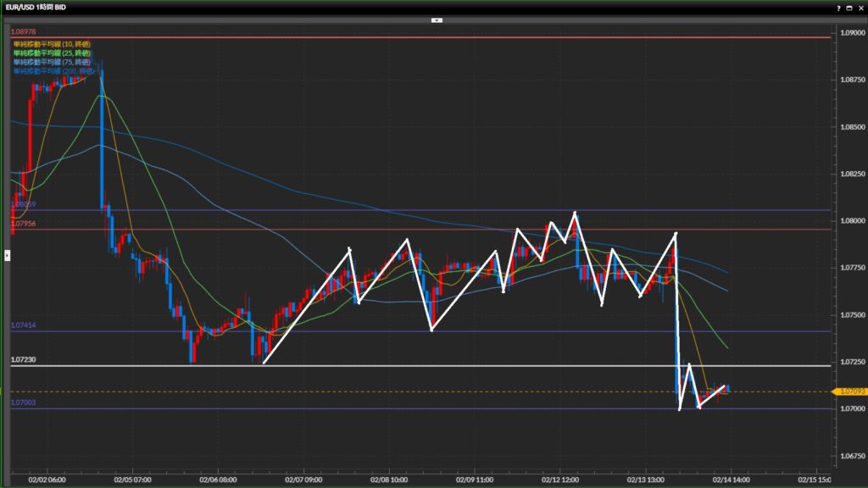Viewport: 868px width, 488px height.
Task: Click the 02/09 11:00 time axis label
Action: point(475,478)
